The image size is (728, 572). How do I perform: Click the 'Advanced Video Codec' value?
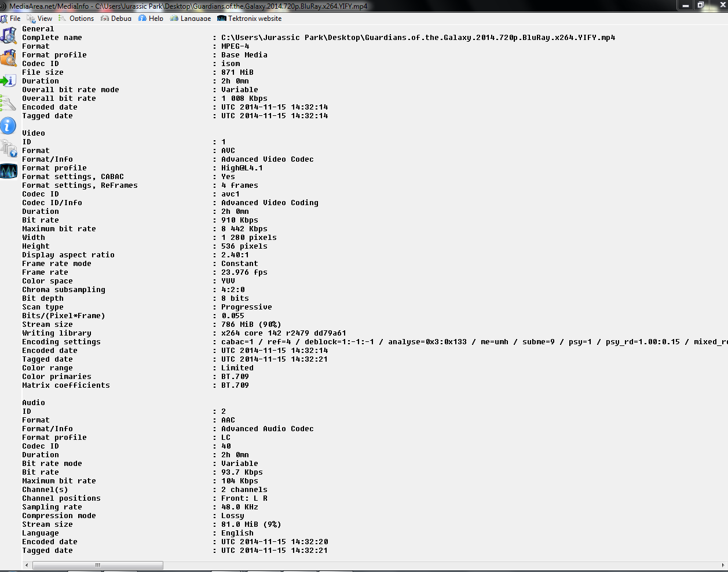coord(268,159)
